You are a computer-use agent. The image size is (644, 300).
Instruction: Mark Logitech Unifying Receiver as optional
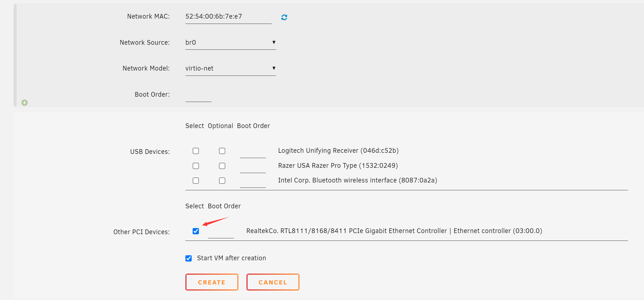click(x=222, y=151)
